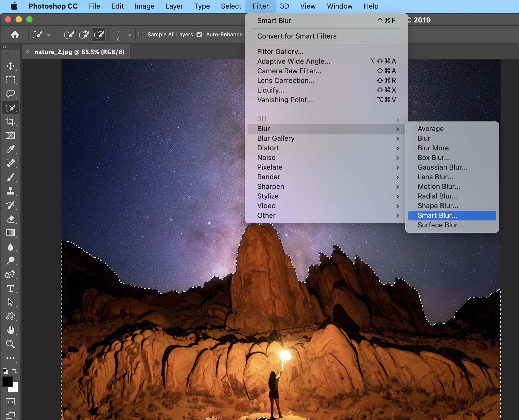Select the Lasso tool
Screen dimensions: 519x420
10,94
